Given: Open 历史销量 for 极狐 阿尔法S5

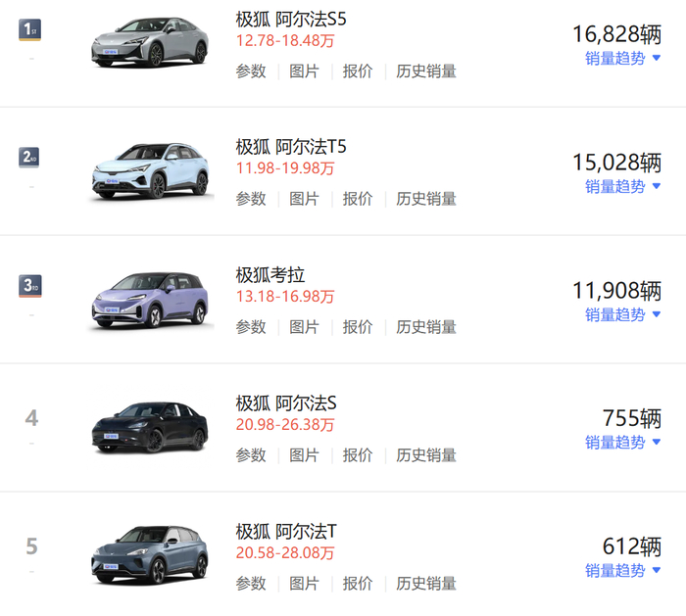Looking at the screenshot, I should click(426, 71).
